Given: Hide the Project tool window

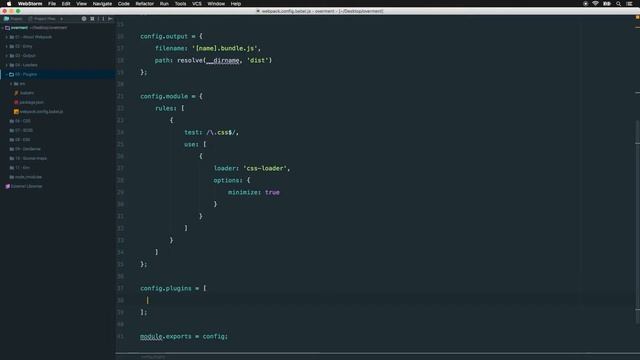Looking at the screenshot, I should coord(110,19).
